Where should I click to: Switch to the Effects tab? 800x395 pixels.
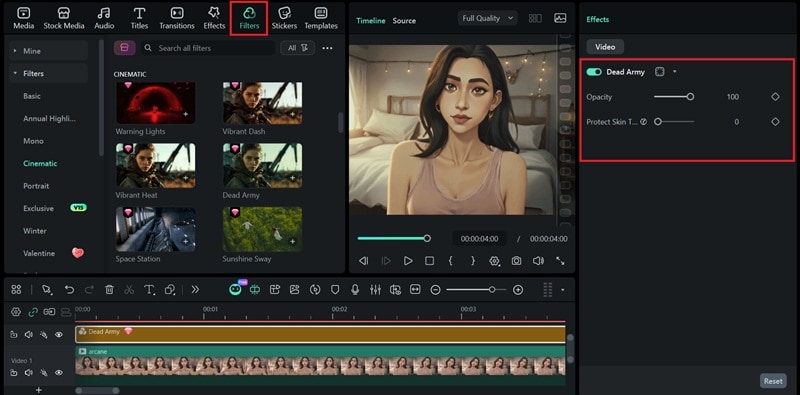pos(214,18)
